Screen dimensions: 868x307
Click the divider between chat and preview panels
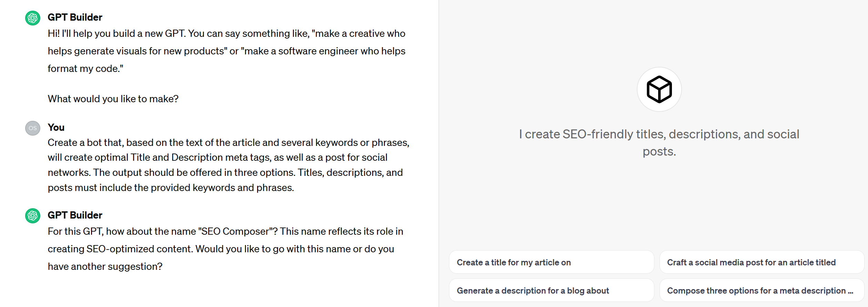pos(439,153)
